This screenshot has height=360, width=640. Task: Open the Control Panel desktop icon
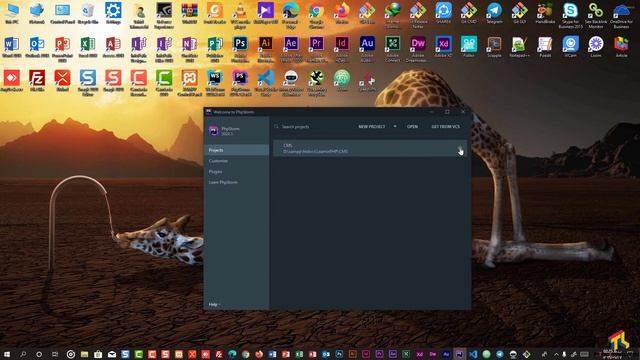[x=62, y=13]
